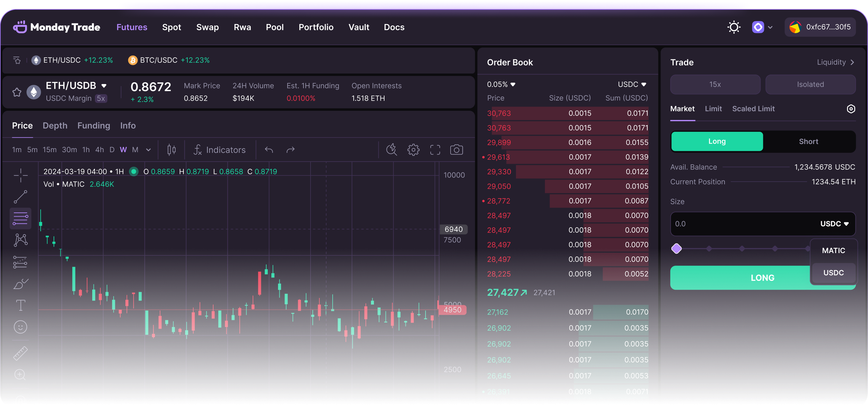Toggle light theme sun icon
This screenshot has height=409, width=868.
(734, 27)
